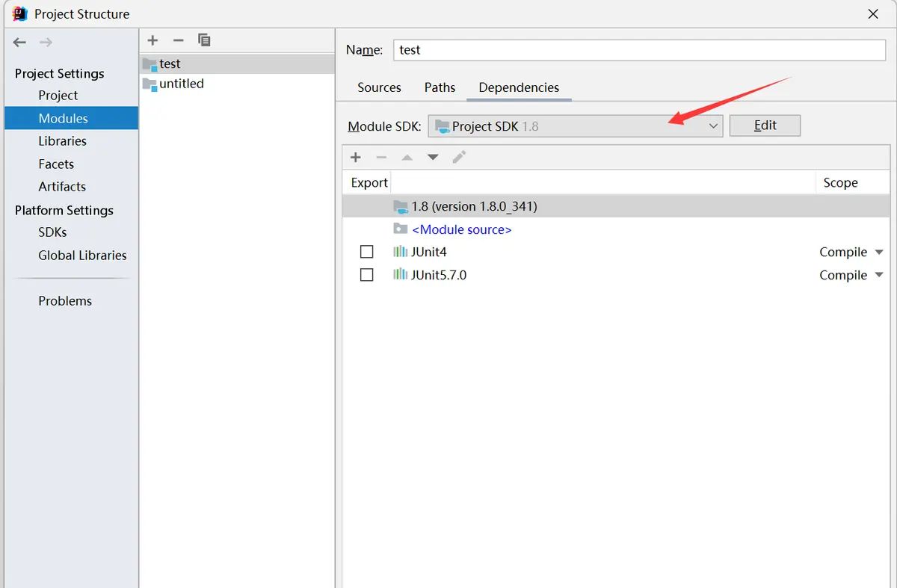Viewport: 897px width, 588px height.
Task: Select the untitled module in list
Action: 237,84
